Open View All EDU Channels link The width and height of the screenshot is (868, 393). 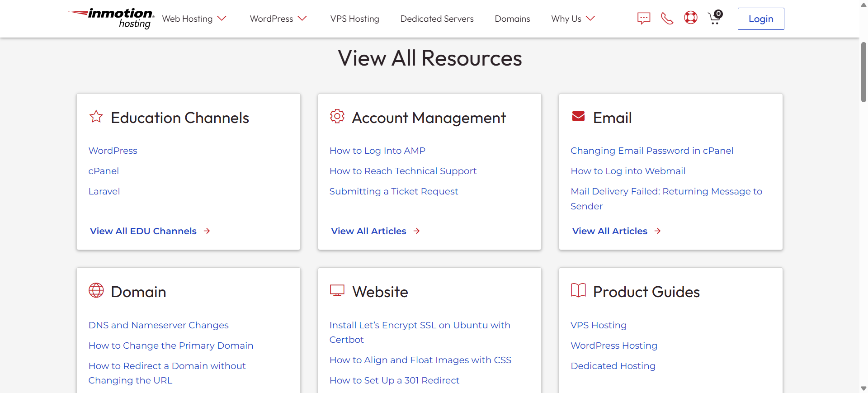[143, 231]
